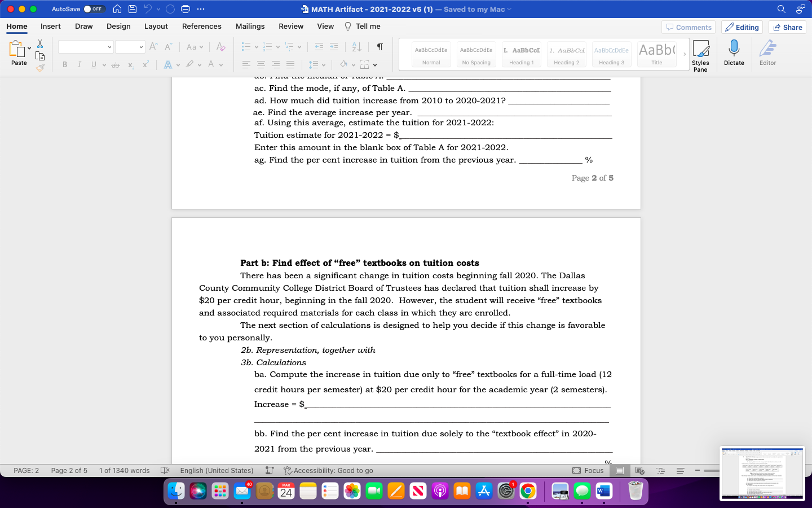The height and width of the screenshot is (508, 812).
Task: Enable Focus mode in status bar
Action: tap(589, 470)
